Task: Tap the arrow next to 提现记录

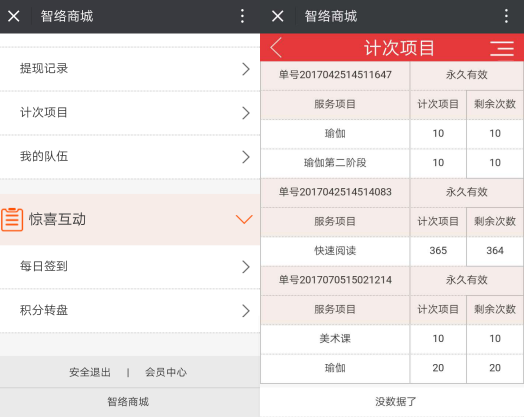Action: pos(246,69)
